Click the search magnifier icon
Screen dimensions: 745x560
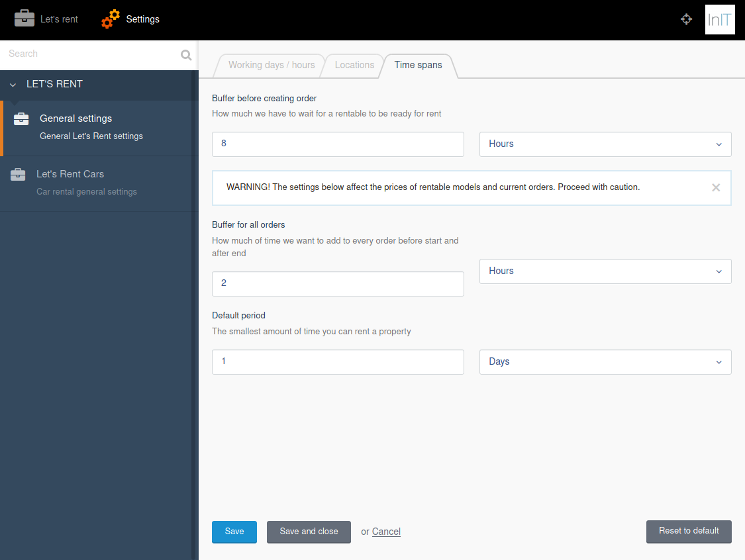pyautogui.click(x=186, y=55)
